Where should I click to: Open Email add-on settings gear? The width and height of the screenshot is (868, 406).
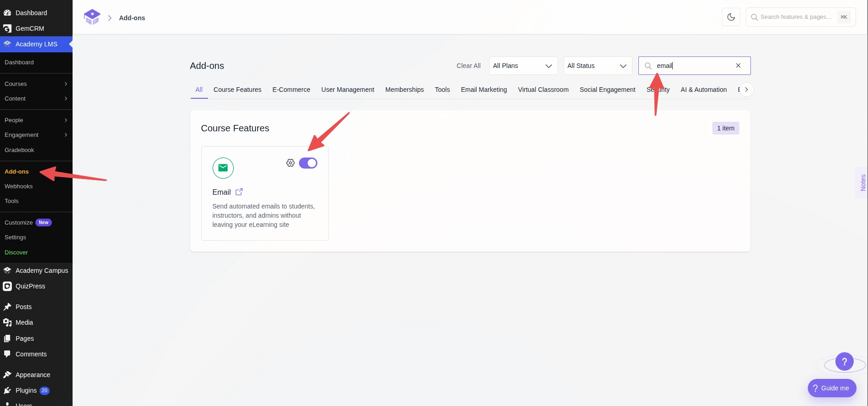(x=290, y=163)
